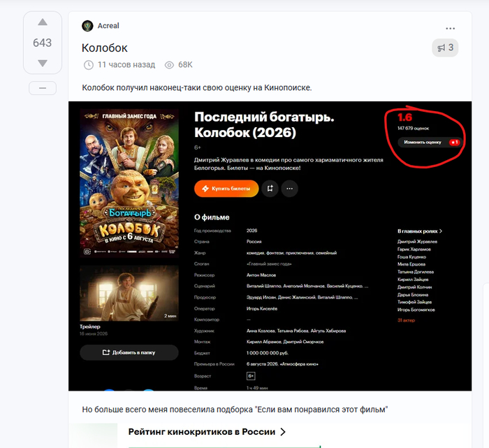The height and width of the screenshot is (448, 489).
Task: Click the 31 актер link
Action: 406,320
